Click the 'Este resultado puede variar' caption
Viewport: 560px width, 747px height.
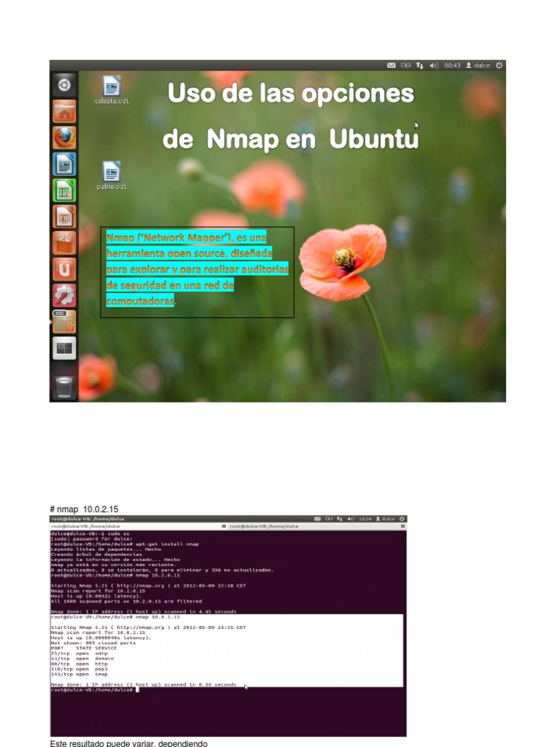[128, 743]
